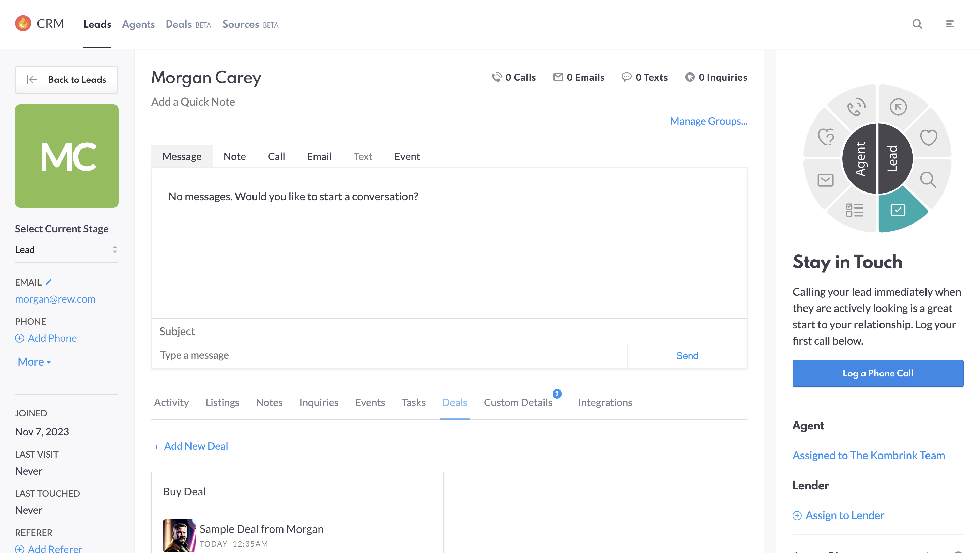Click the plus icon beside Add Phone
This screenshot has height=554, width=980.
click(19, 338)
